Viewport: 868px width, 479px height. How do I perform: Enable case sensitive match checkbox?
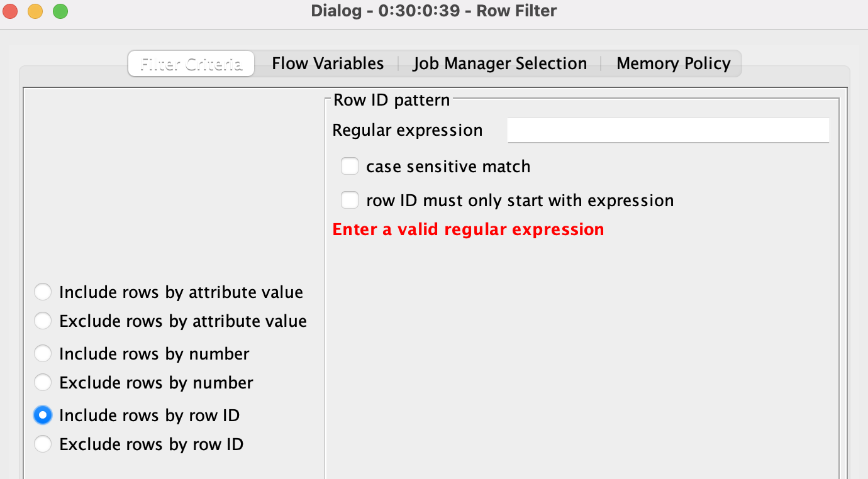(x=350, y=167)
